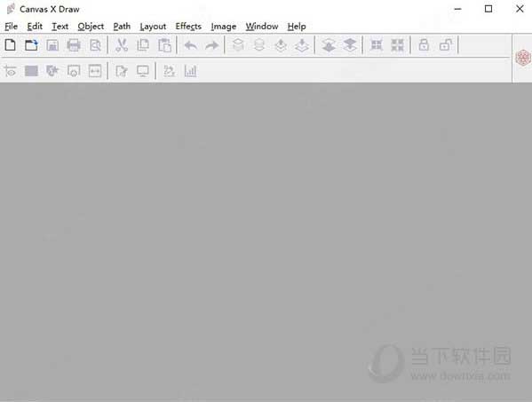Click the Undo arrow icon
532x402 pixels.
point(191,45)
